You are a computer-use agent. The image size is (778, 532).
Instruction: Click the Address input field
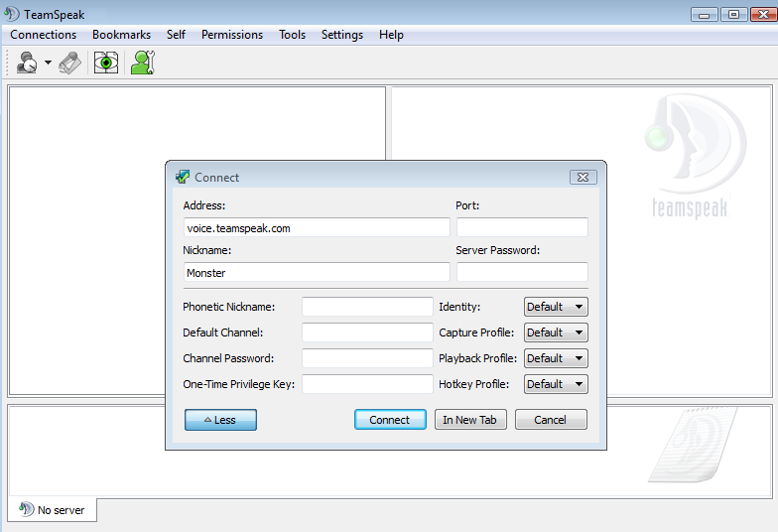click(x=317, y=228)
